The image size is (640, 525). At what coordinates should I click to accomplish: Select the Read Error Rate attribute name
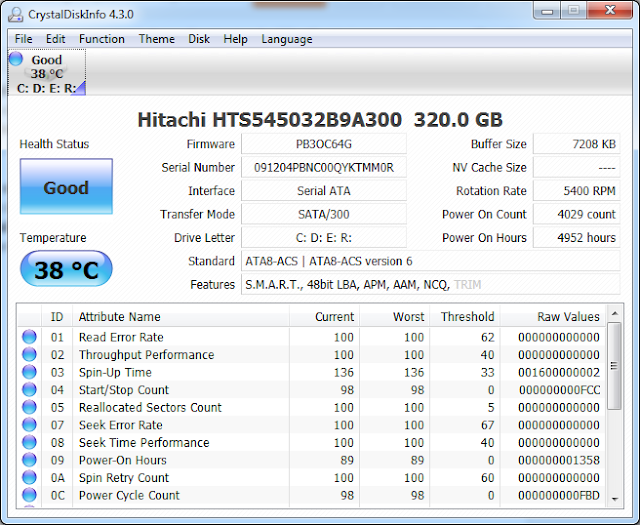tap(121, 337)
